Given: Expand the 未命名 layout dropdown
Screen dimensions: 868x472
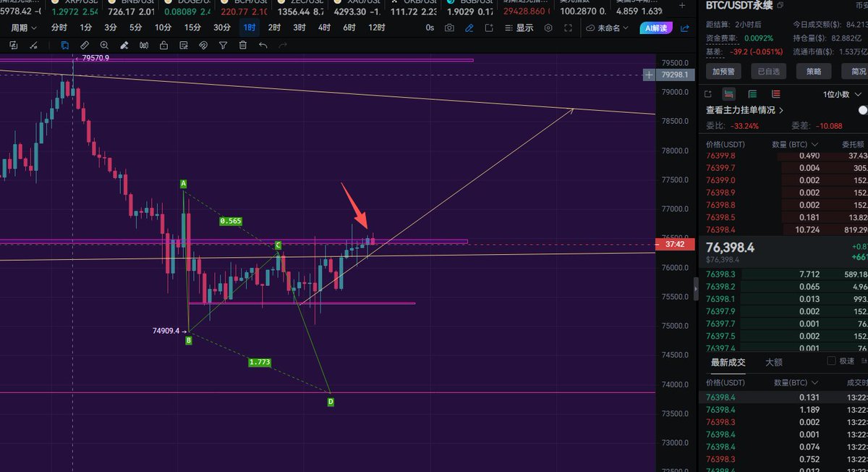Looking at the screenshot, I should pyautogui.click(x=608, y=28).
